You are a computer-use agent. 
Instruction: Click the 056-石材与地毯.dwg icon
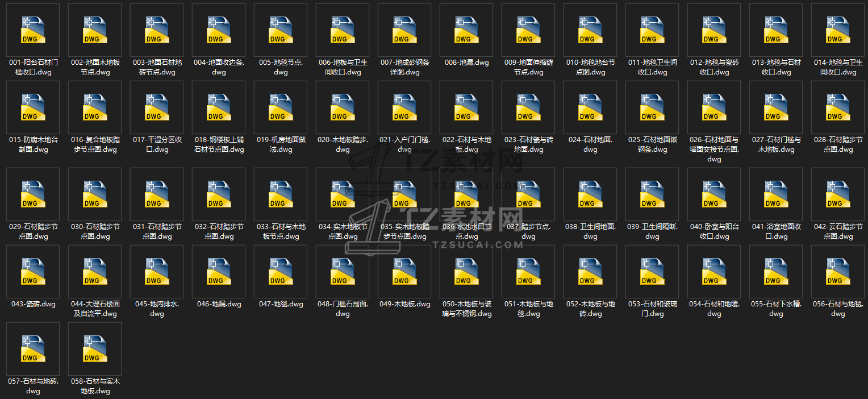tap(838, 272)
